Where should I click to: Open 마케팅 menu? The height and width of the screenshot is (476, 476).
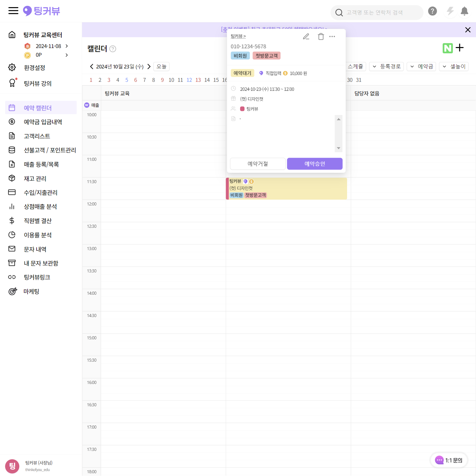pyautogui.click(x=31, y=291)
